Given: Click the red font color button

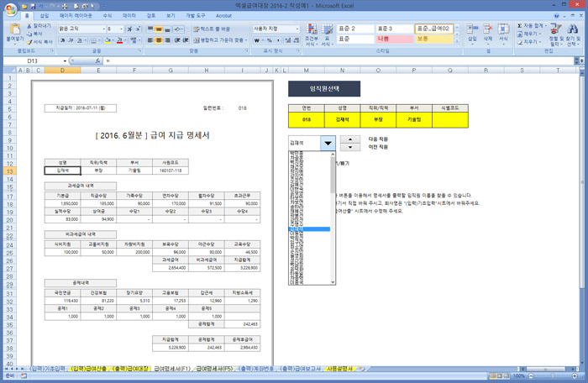Looking at the screenshot, I should click(x=119, y=40).
